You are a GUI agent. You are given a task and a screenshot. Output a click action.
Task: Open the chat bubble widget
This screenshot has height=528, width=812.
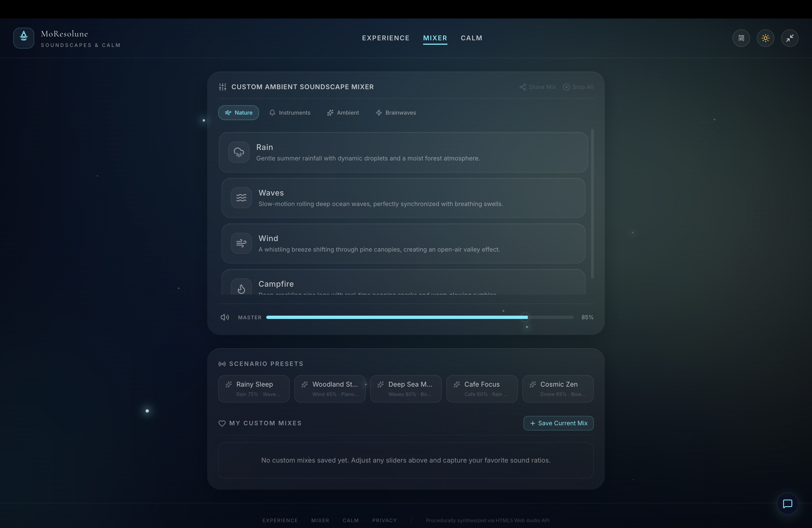787,504
